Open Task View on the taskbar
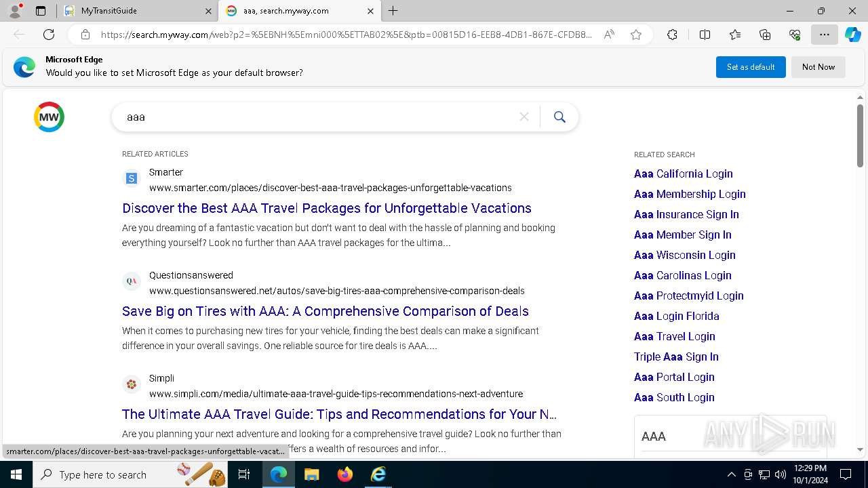The height and width of the screenshot is (488, 868). click(244, 474)
